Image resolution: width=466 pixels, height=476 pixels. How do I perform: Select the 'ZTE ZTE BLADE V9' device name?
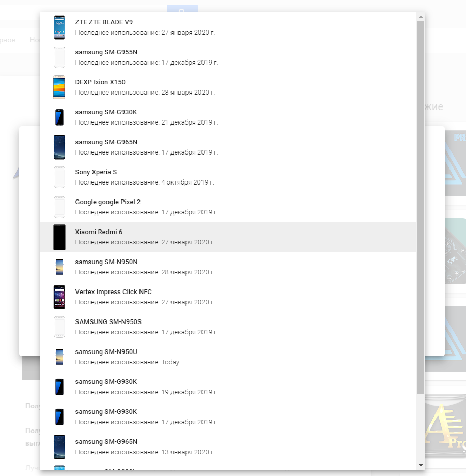[104, 22]
